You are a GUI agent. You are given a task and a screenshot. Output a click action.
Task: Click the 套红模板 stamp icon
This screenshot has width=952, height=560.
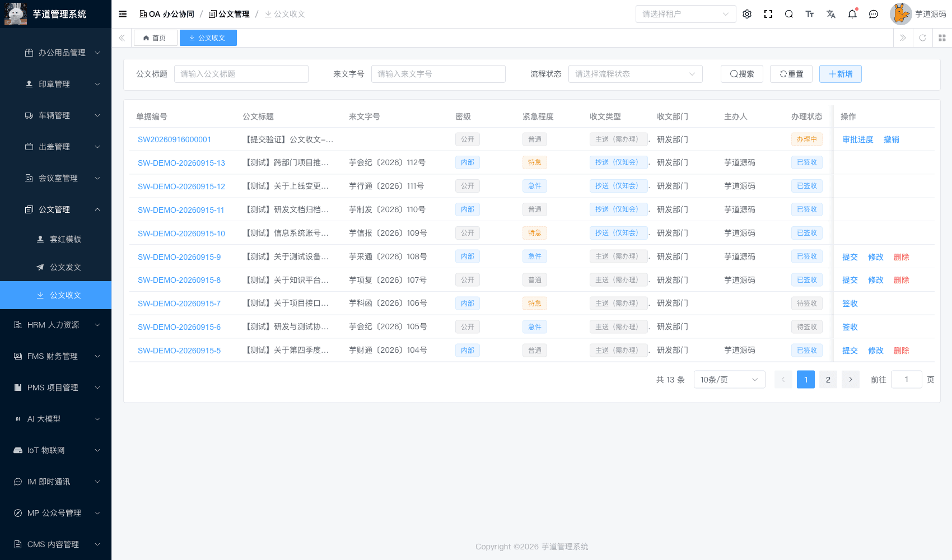(x=40, y=239)
